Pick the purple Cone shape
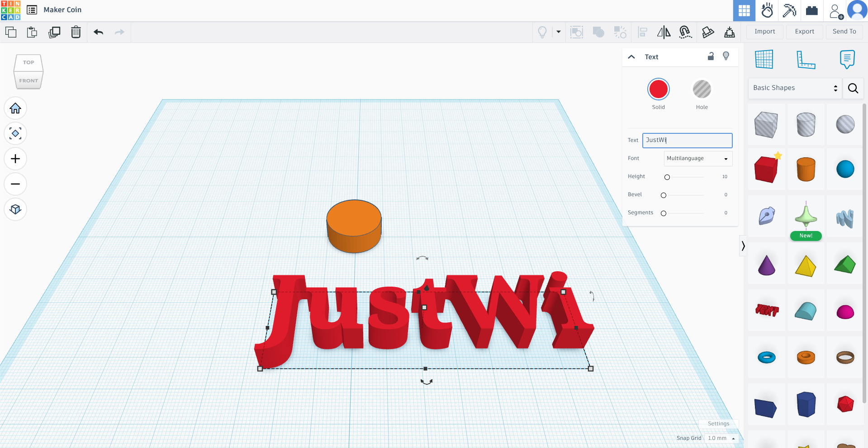Viewport: 868px width, 448px height. click(x=766, y=265)
